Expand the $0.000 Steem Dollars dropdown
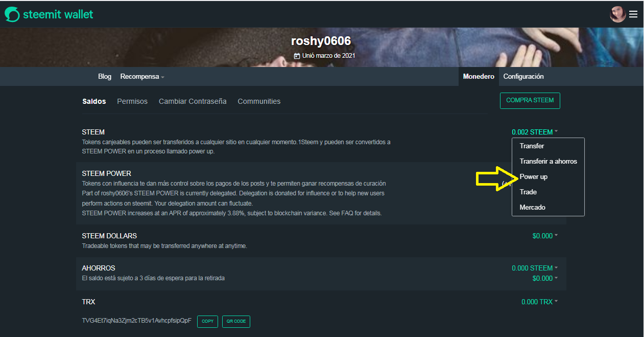The image size is (644, 337). pos(545,236)
